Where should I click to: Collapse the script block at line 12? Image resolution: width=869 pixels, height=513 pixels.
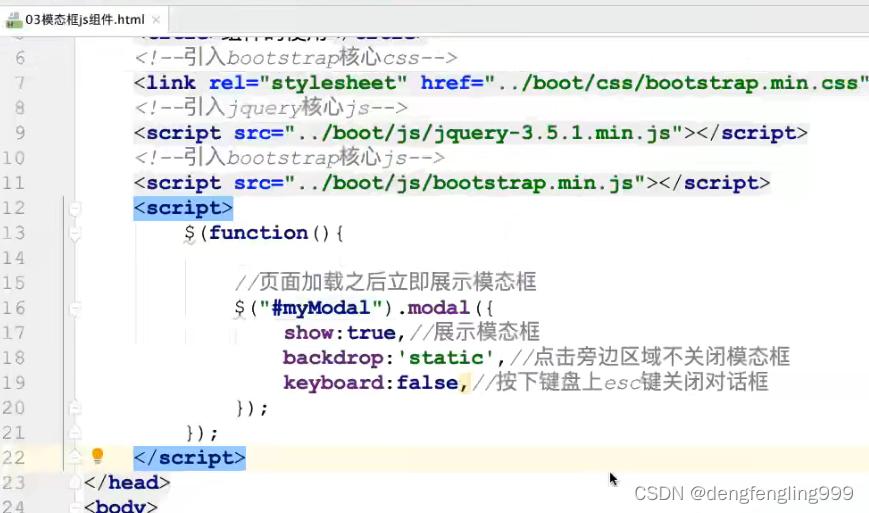coord(75,209)
